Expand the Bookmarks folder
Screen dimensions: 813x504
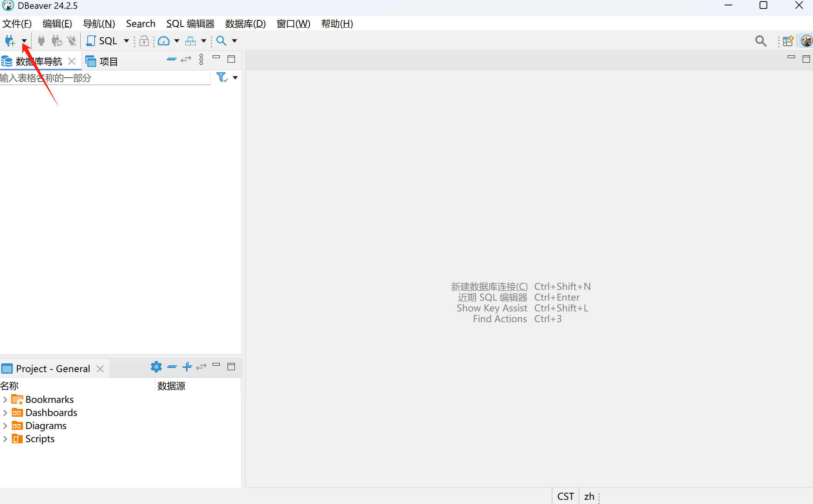coord(5,400)
